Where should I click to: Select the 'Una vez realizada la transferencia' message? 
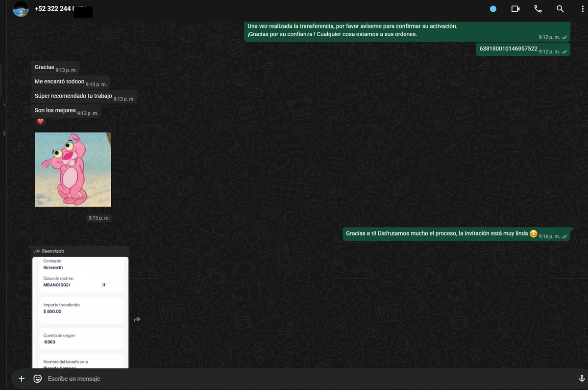click(x=407, y=30)
